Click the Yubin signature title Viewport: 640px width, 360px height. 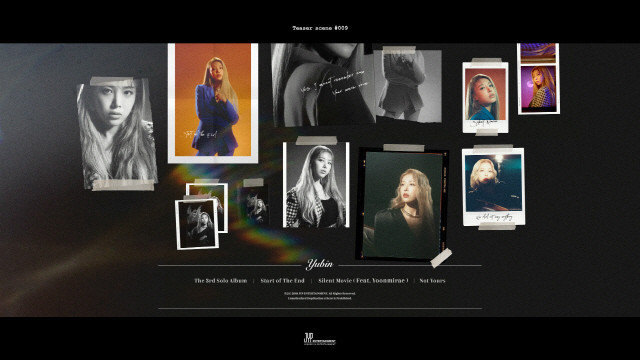coord(320,264)
